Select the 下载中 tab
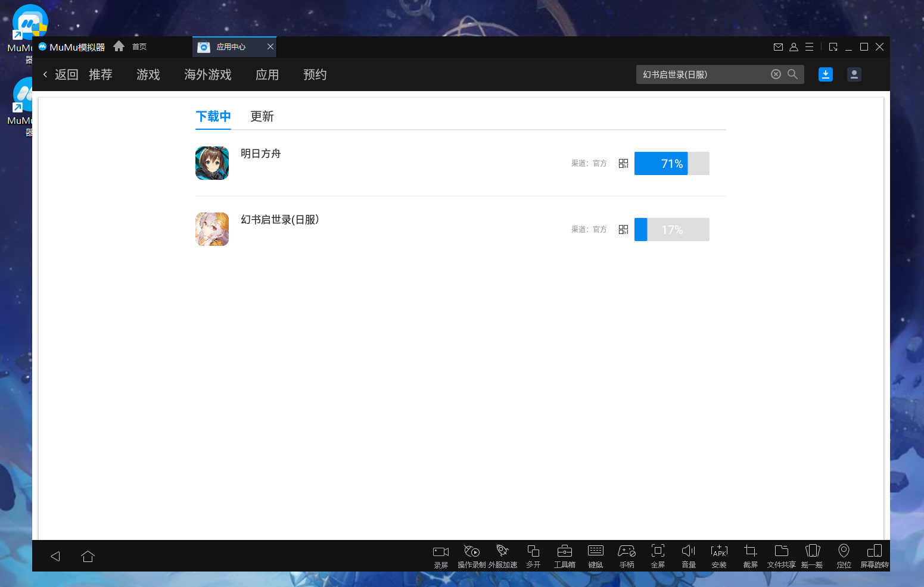924x587 pixels. click(213, 116)
